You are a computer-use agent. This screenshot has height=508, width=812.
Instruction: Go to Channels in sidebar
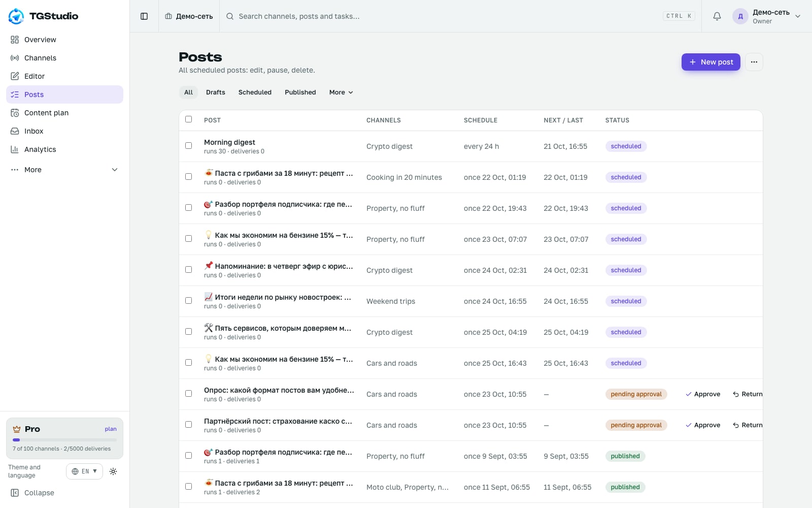pos(64,58)
